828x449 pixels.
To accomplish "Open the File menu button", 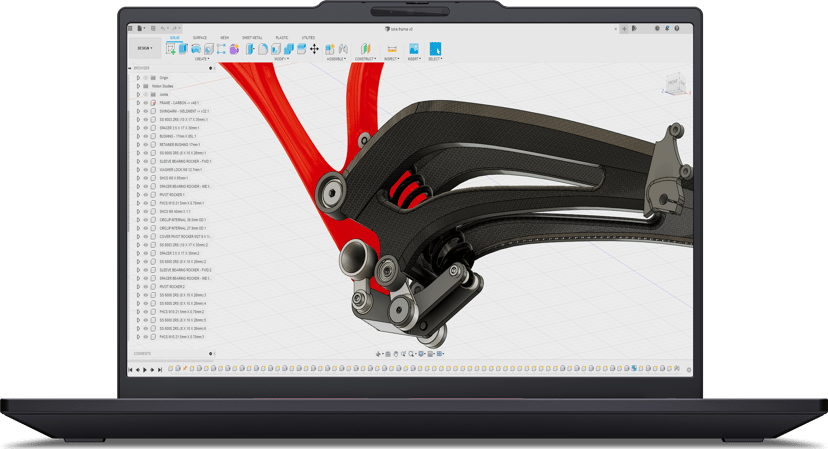I will coord(141,29).
